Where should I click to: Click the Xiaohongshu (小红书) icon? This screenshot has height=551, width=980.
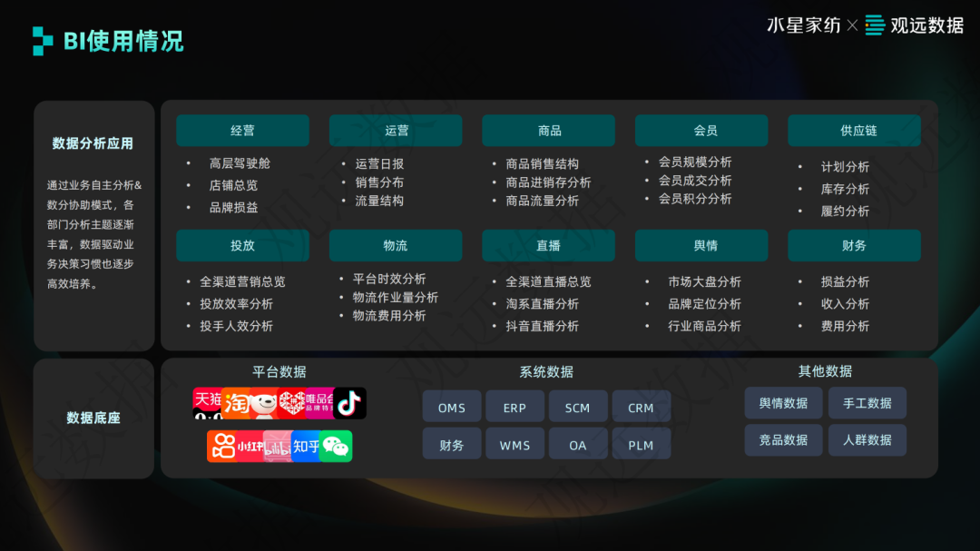click(x=250, y=446)
